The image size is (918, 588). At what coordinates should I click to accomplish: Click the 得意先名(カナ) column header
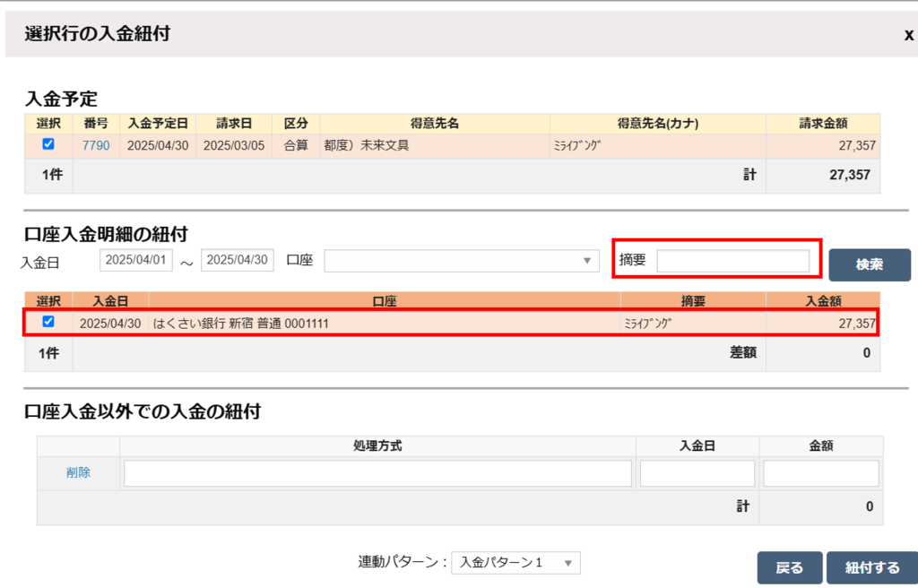657,124
